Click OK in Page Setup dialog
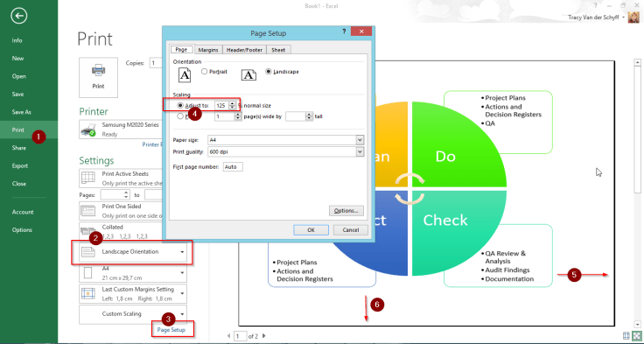This screenshot has height=344, width=644. 311,230
